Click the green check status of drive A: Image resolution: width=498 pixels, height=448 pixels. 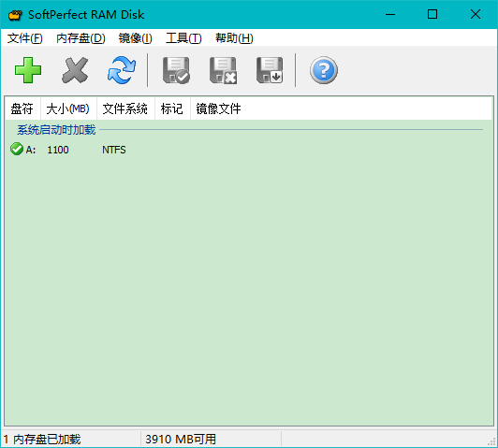(17, 149)
